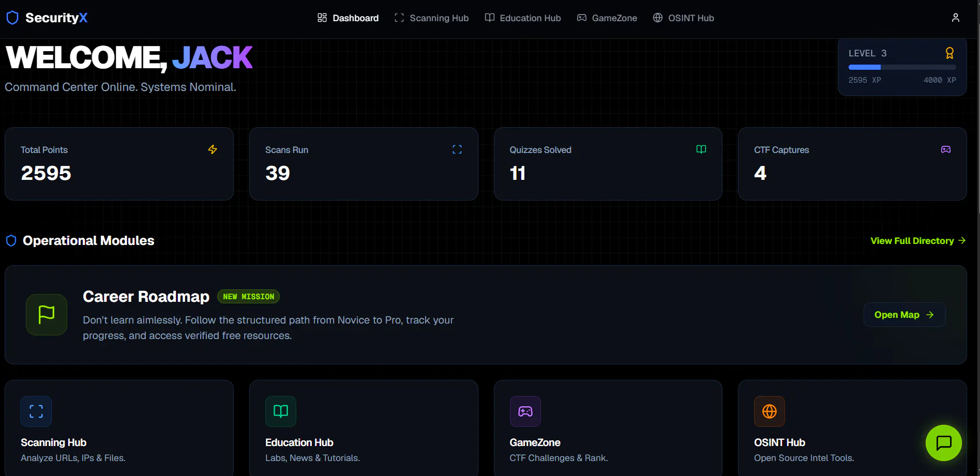Image resolution: width=980 pixels, height=476 pixels.
Task: Click the SecurityX shield logo icon
Action: [x=12, y=18]
